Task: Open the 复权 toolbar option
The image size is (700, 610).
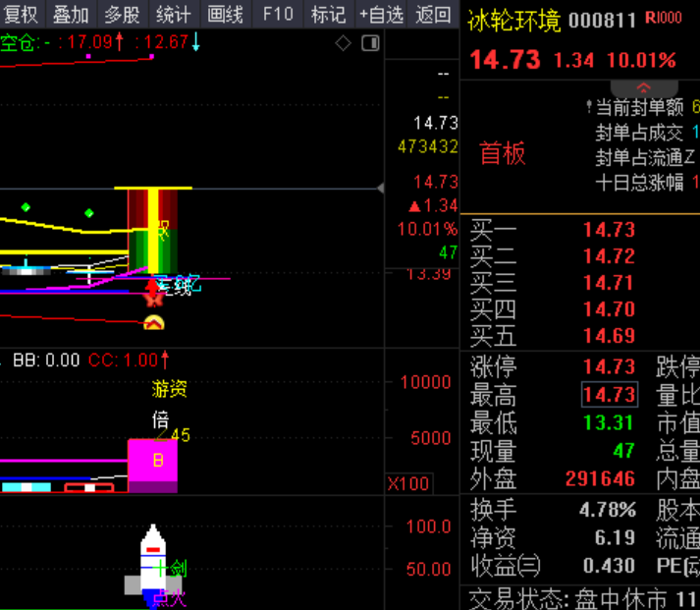Action: point(20,15)
